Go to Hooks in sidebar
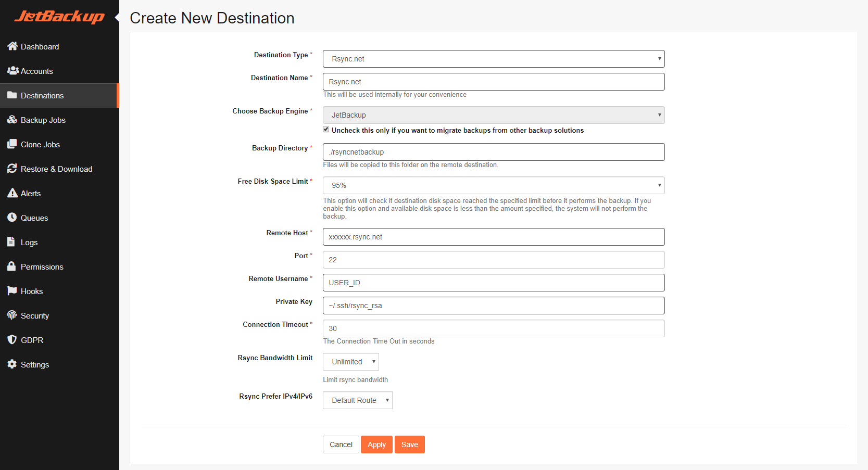This screenshot has width=868, height=470. pyautogui.click(x=59, y=291)
